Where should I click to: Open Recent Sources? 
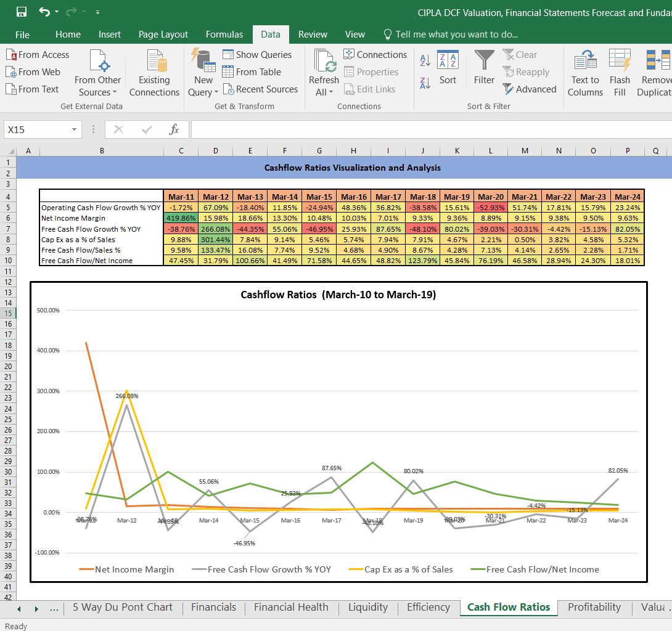pyautogui.click(x=261, y=89)
